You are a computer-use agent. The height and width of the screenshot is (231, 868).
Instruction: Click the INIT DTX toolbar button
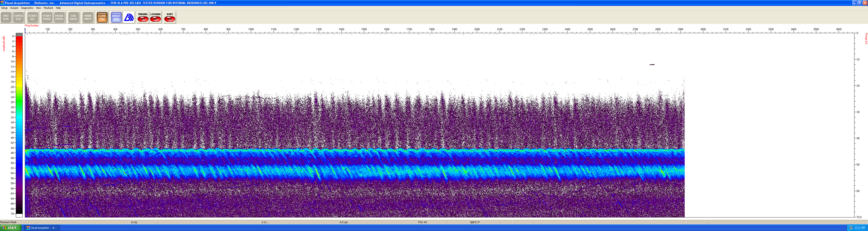coord(6,18)
